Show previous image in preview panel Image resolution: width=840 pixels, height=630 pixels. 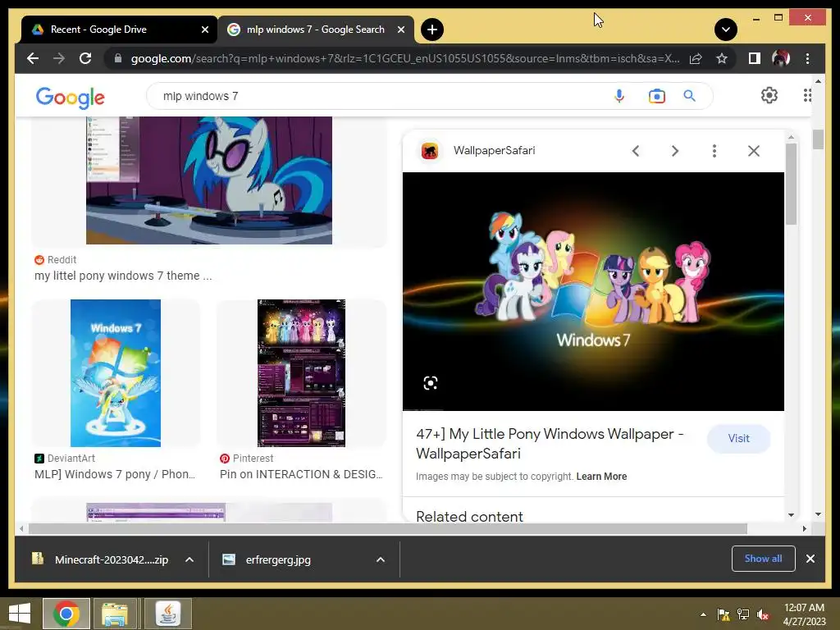(x=636, y=151)
